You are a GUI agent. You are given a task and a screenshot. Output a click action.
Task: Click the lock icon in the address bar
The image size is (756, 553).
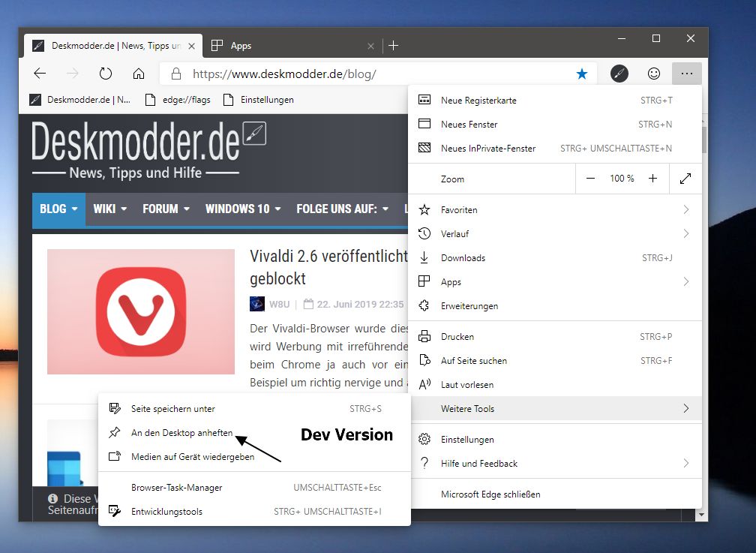(176, 74)
